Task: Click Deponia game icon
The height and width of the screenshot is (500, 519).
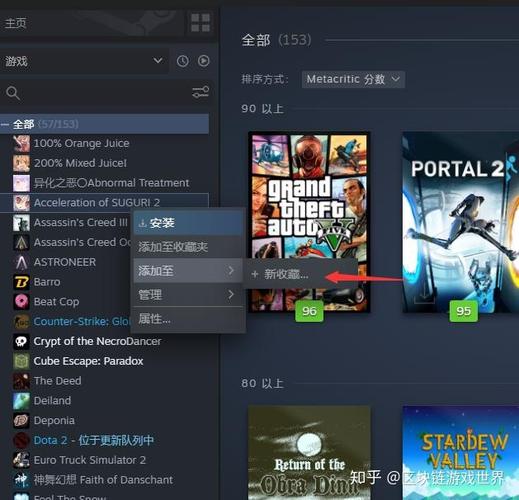Action: 21,421
